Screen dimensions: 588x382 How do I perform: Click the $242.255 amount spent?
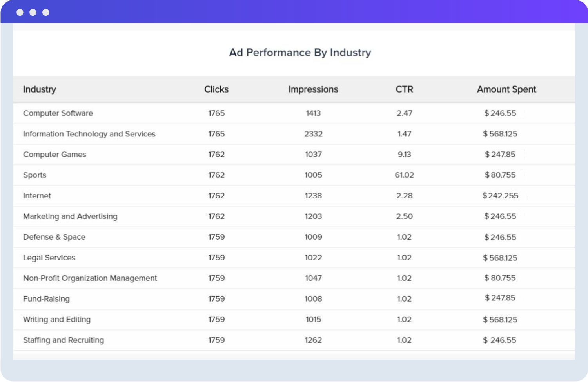click(x=500, y=196)
